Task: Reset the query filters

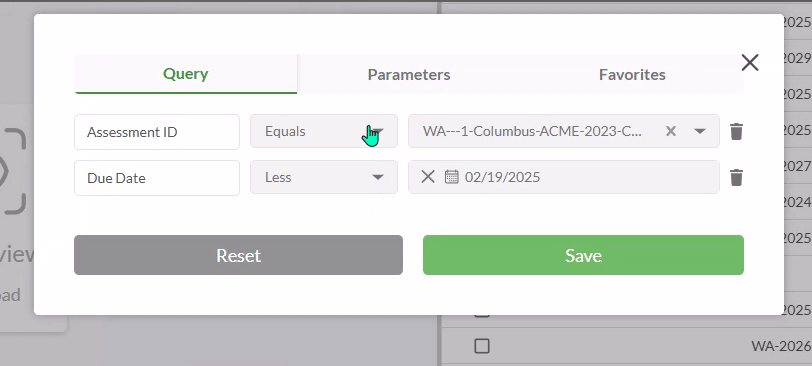Action: [x=238, y=255]
